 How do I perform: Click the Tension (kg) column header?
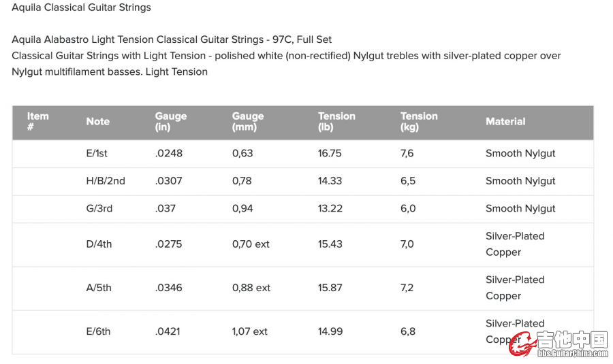coord(419,122)
